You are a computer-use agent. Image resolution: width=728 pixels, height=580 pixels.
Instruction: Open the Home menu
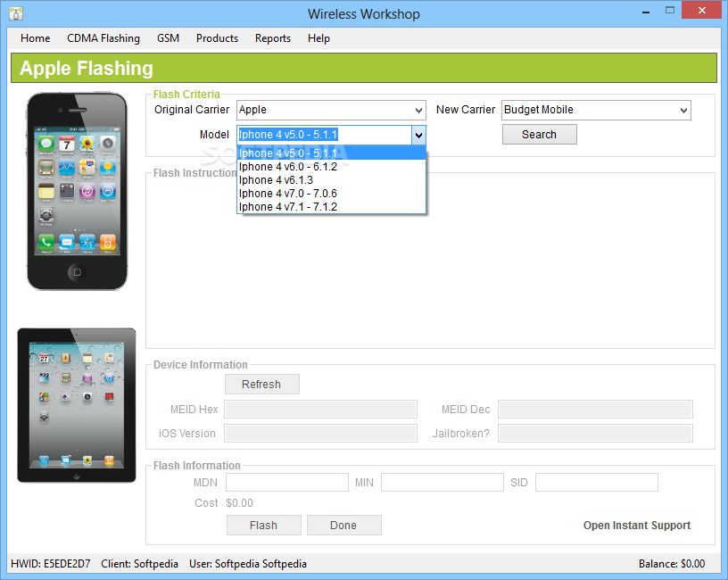[36, 38]
